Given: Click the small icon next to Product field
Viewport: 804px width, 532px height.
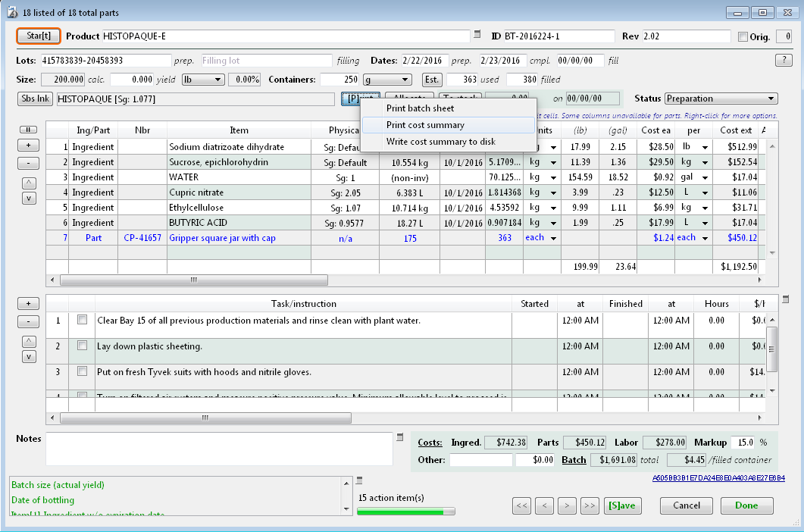Looking at the screenshot, I should pyautogui.click(x=477, y=34).
